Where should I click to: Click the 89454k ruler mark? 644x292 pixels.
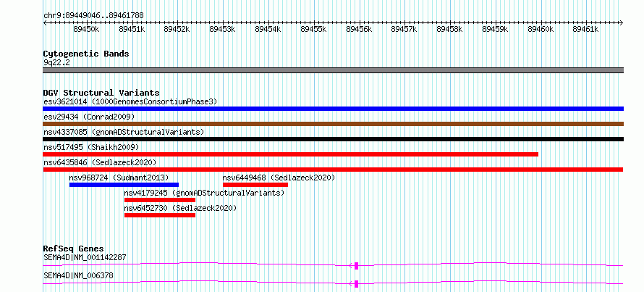[268, 29]
